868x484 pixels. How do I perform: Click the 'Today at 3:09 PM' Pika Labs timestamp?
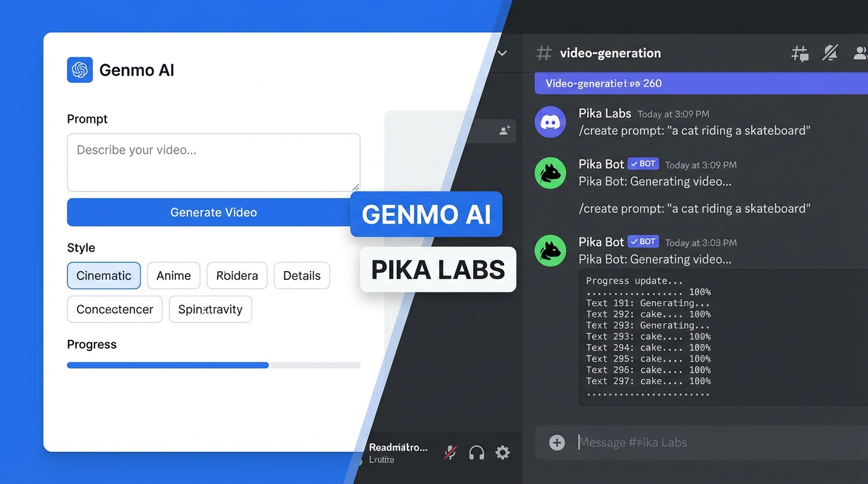click(x=673, y=114)
